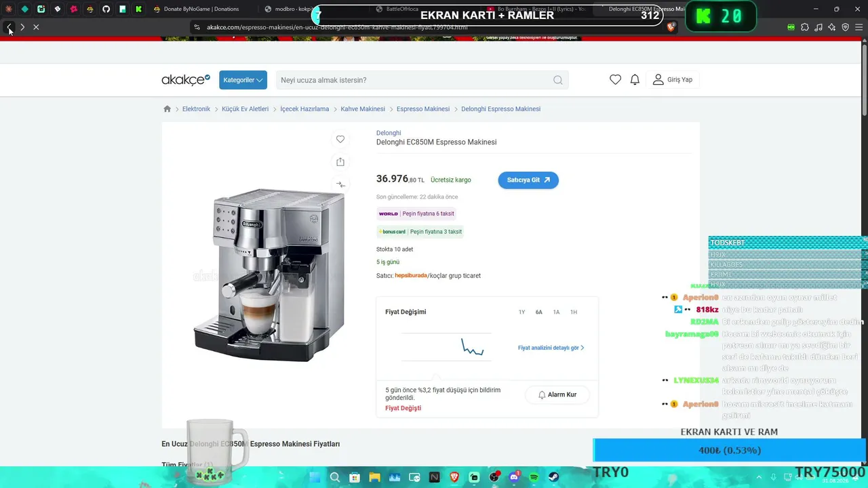Click Giriş Yap to sign in
The height and width of the screenshot is (488, 868).
click(x=673, y=80)
